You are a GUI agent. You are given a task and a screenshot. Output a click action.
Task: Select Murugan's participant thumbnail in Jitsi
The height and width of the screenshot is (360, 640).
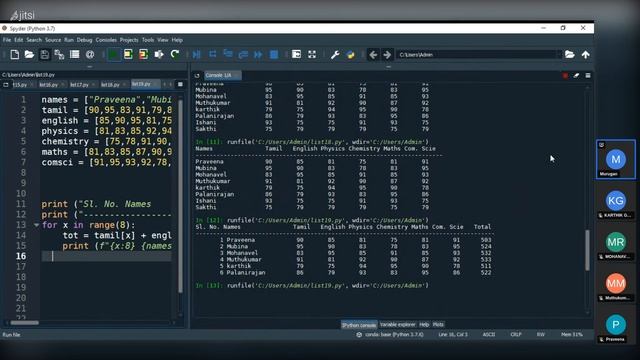pyautogui.click(x=616, y=159)
